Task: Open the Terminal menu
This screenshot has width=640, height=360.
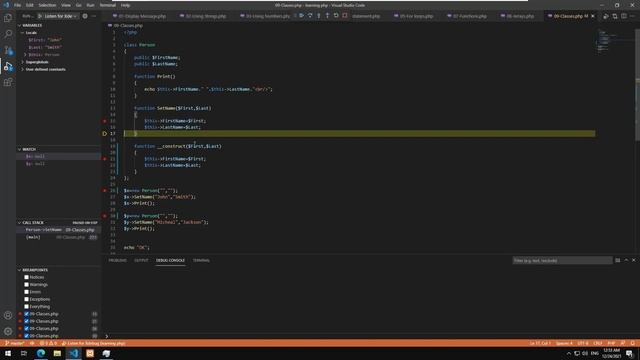Action: (x=108, y=5)
